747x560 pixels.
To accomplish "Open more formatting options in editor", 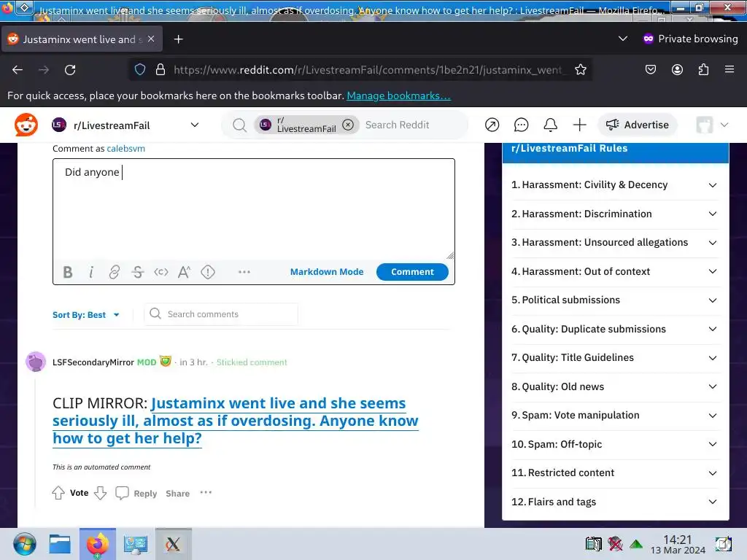I will pos(244,272).
